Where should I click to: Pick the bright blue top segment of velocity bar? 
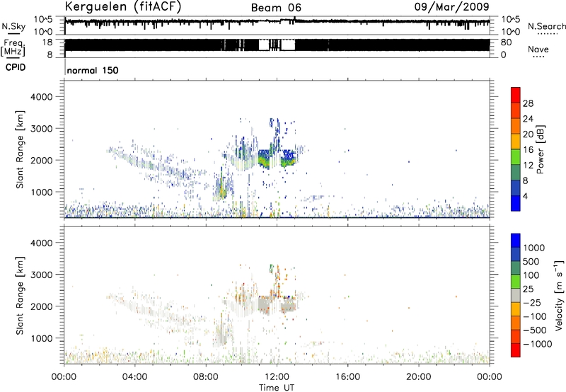pyautogui.click(x=516, y=241)
